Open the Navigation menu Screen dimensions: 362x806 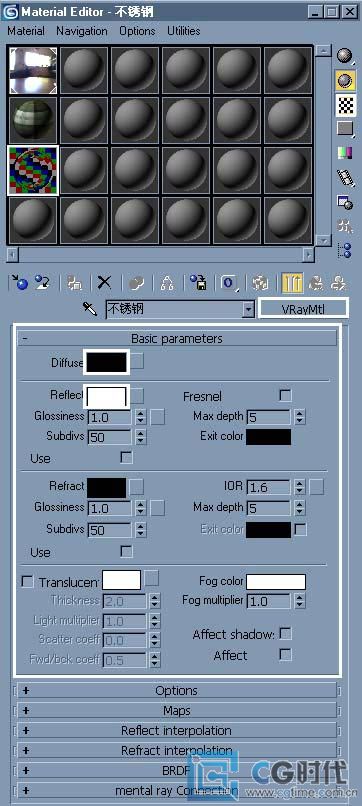coord(82,31)
